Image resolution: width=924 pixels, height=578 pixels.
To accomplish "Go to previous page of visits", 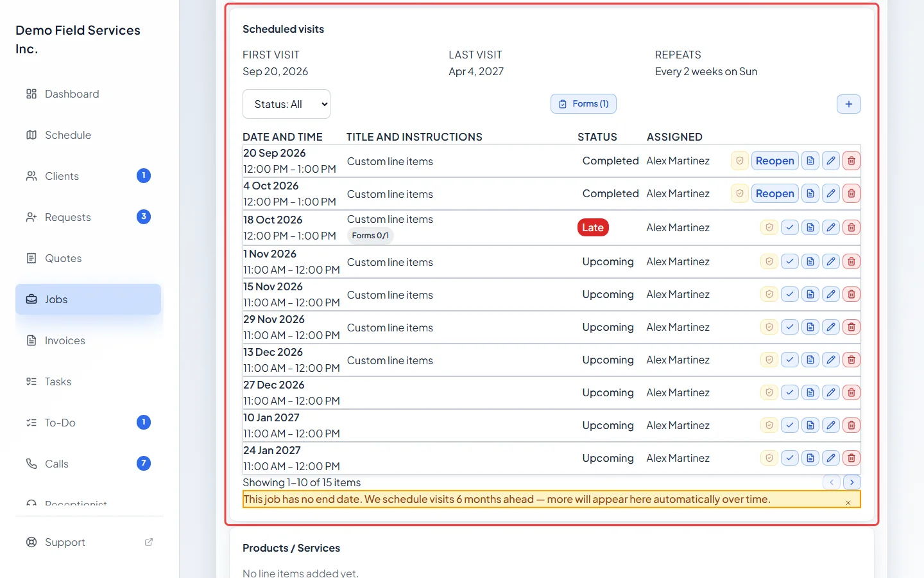I will click(832, 482).
